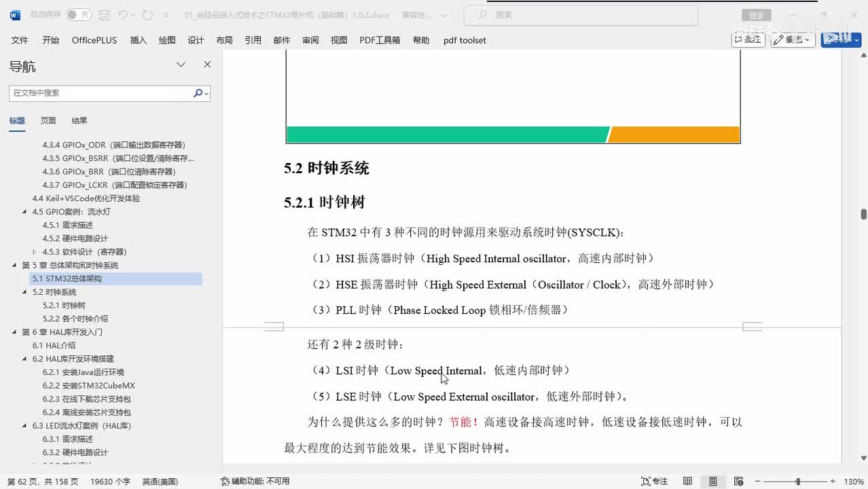Open navigation pane options chevron

(x=181, y=65)
